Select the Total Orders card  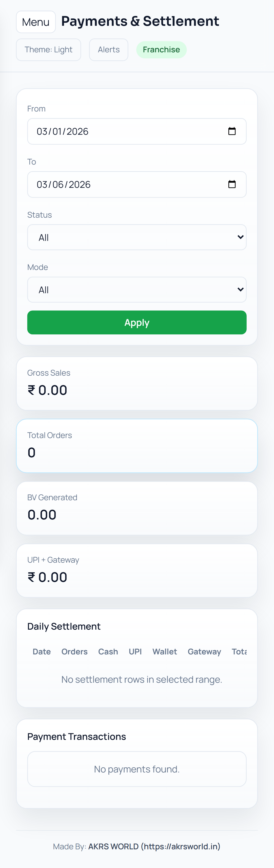137,446
